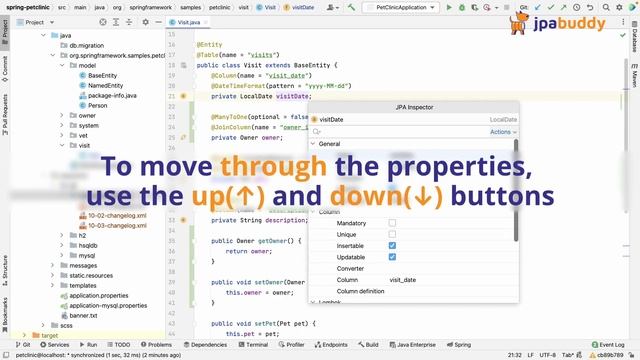Uncheck the Insertable checkbox

(392, 246)
